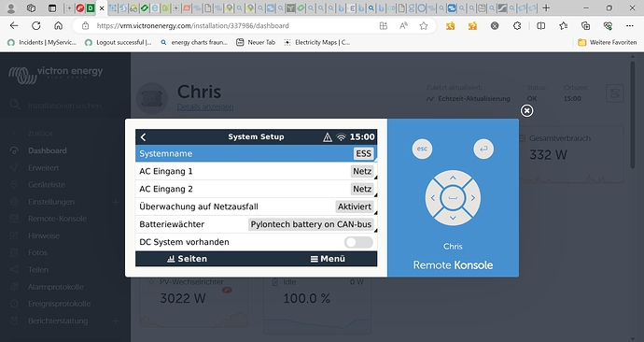
Task: Click the battery 100.0 % card
Action: 317,305
